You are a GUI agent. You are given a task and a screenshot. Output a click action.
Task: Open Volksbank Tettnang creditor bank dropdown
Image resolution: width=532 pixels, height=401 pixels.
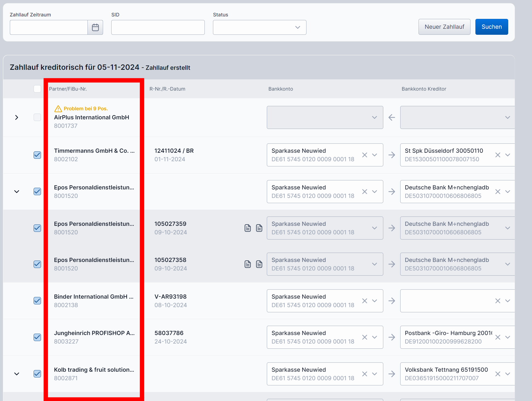tap(508, 374)
